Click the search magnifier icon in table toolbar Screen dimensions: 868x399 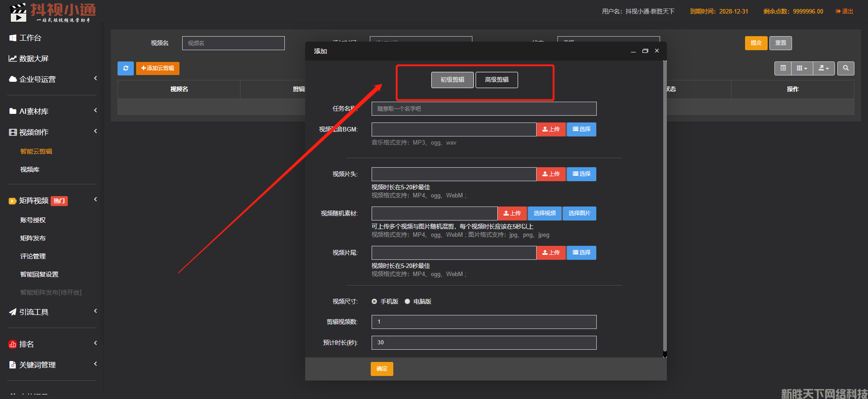845,68
